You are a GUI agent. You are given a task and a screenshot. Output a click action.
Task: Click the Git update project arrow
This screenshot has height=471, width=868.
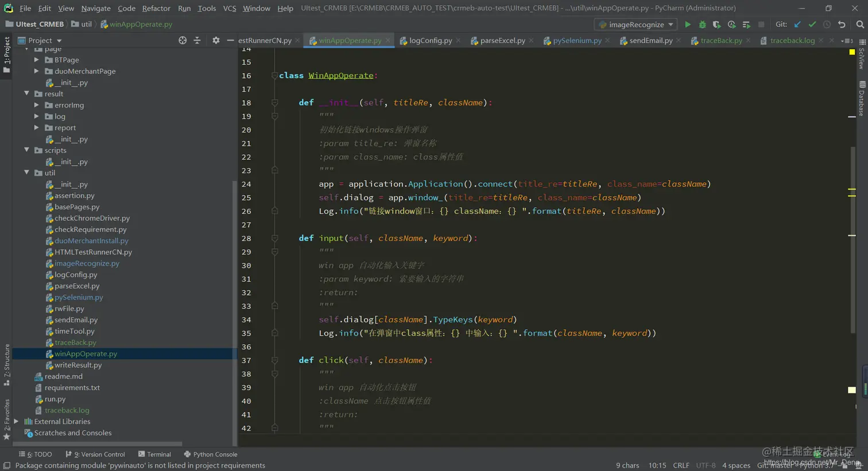pyautogui.click(x=797, y=25)
